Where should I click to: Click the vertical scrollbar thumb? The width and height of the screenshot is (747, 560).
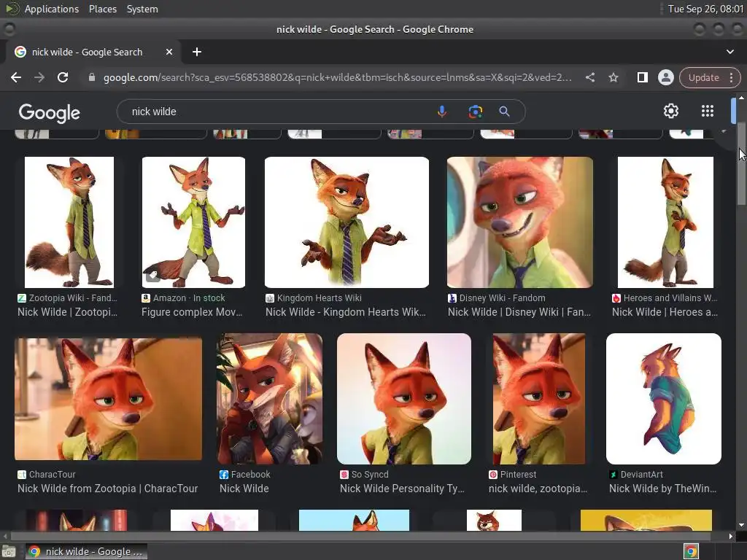[741, 164]
